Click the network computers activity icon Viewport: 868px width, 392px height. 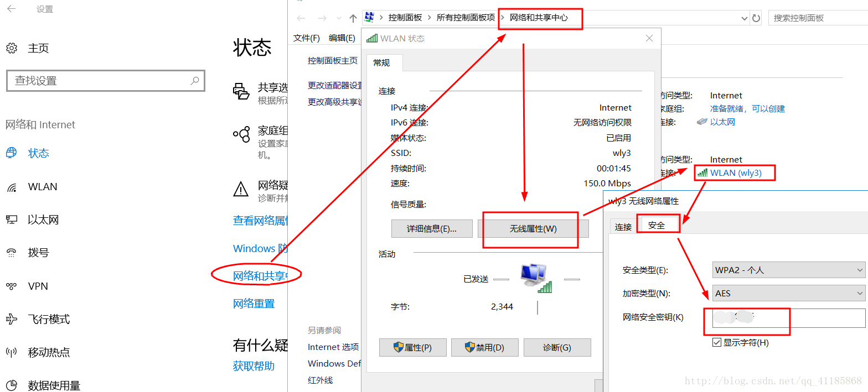click(537, 278)
